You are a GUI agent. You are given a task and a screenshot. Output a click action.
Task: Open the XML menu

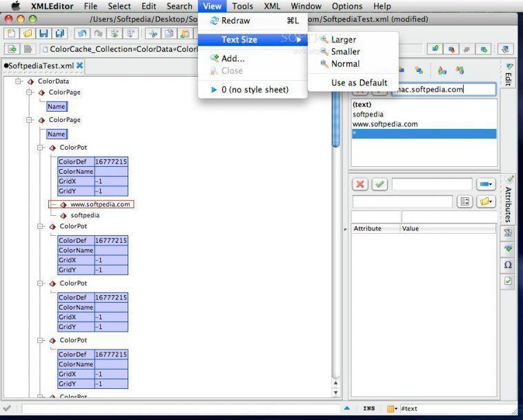point(272,6)
